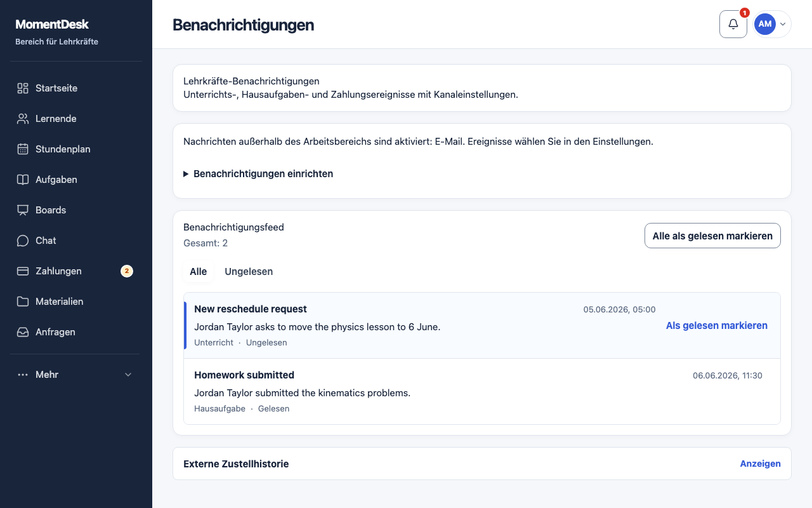The height and width of the screenshot is (508, 812).
Task: Click the Lernende people icon
Action: (x=23, y=119)
